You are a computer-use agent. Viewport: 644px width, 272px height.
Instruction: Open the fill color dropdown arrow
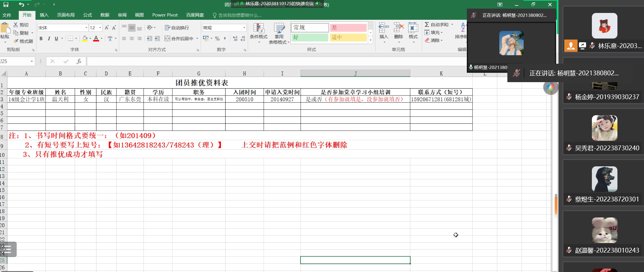[90, 39]
